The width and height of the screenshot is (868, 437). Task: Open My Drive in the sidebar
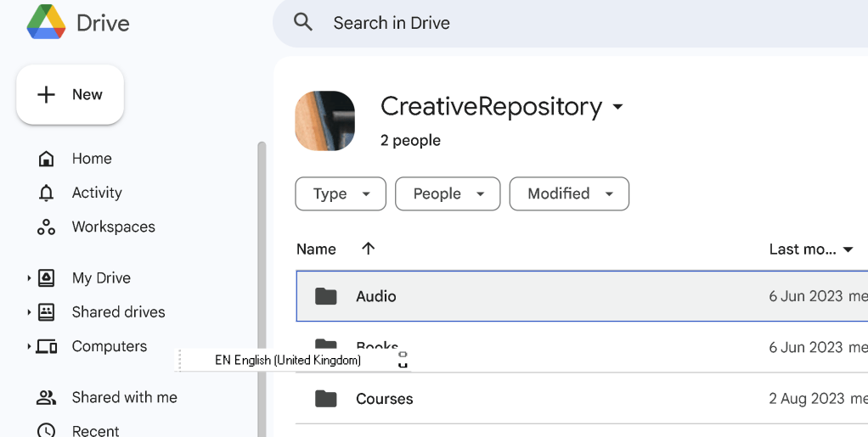tap(101, 277)
